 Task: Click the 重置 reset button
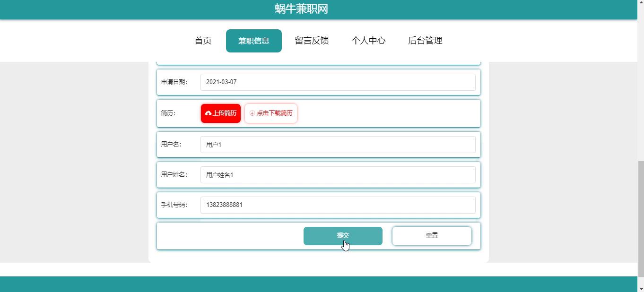(432, 236)
